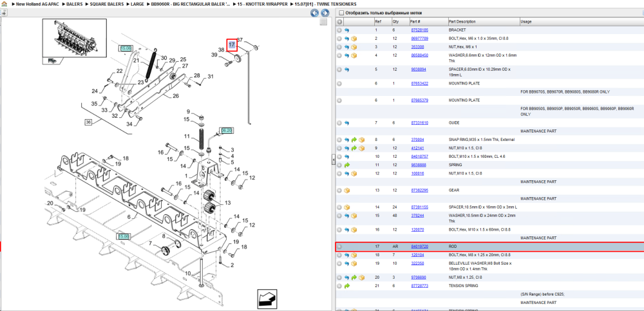Image resolution: width=644 pixels, height=311 pixels.
Task: Click blue arrow for BOLT 84018757 row
Action: point(346,156)
